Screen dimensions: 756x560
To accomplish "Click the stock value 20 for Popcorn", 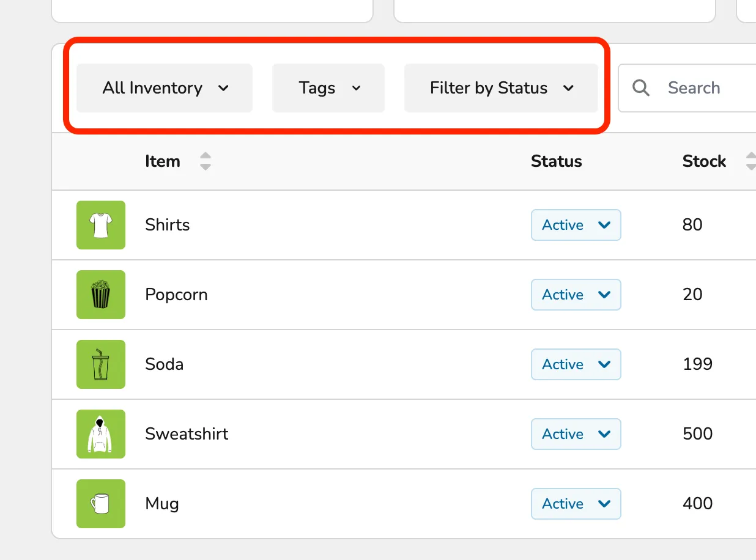I will click(692, 295).
